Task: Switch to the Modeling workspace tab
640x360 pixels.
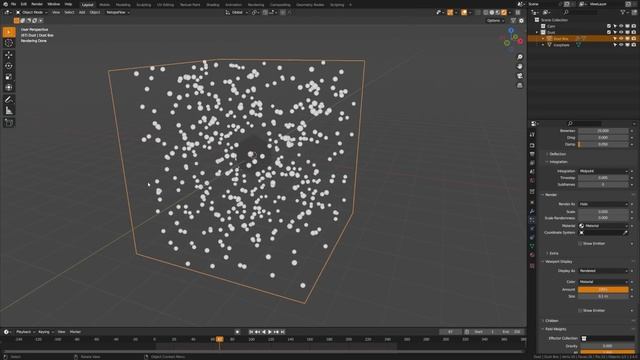Action: point(122,5)
